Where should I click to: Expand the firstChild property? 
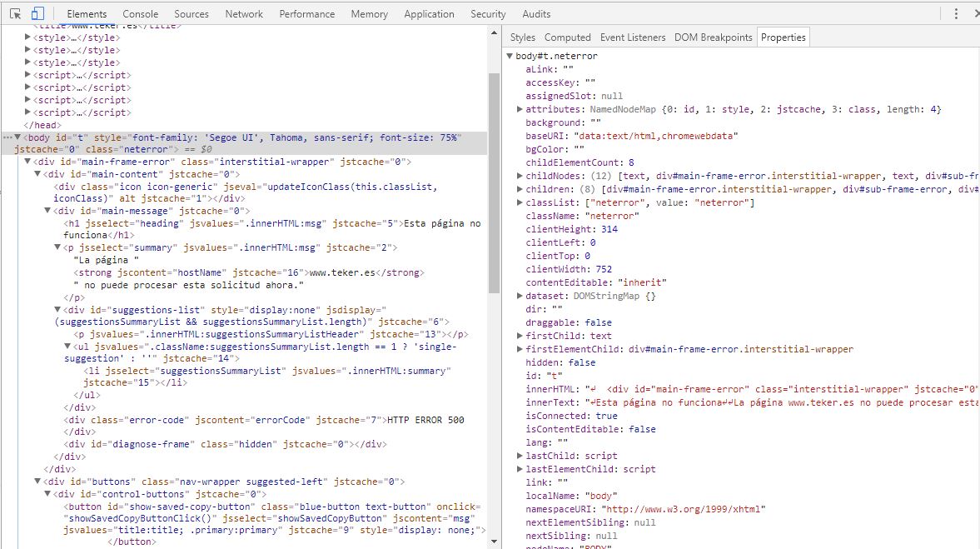tap(520, 336)
